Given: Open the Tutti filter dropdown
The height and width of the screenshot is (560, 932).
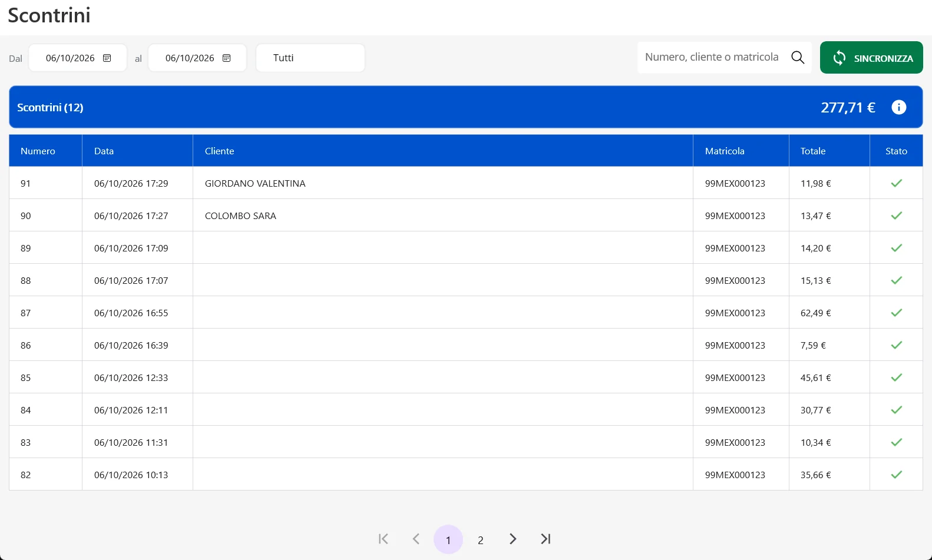Looking at the screenshot, I should [x=310, y=58].
